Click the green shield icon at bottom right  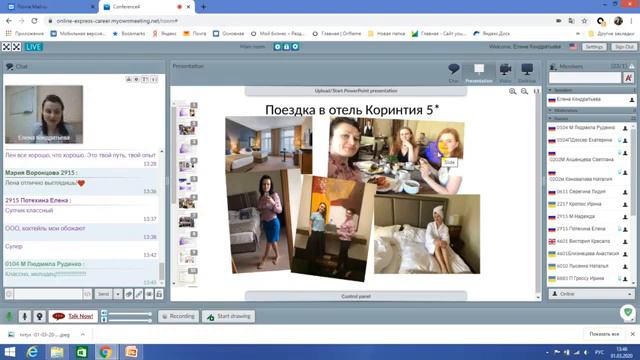628,312
